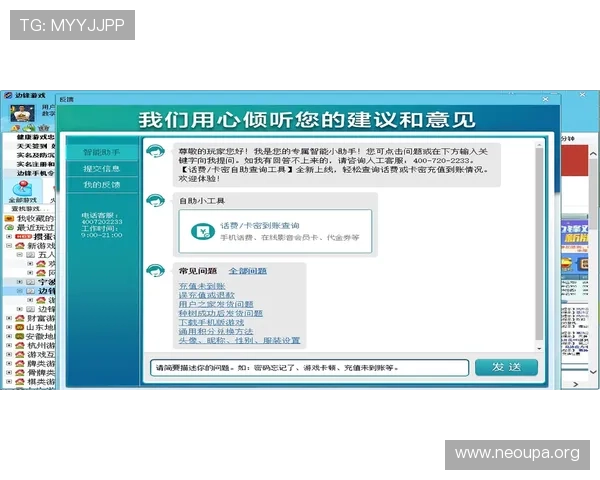Click the house icon beside 游戏互
The image size is (600, 480).
(20, 354)
